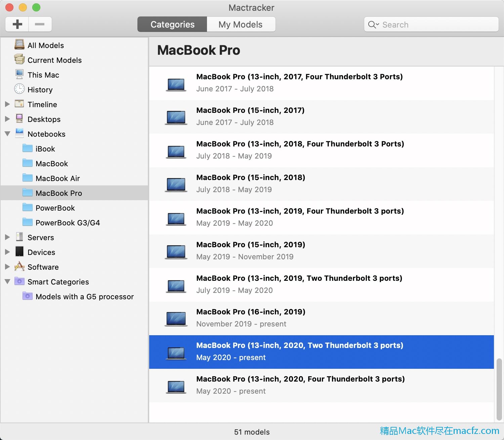Click the minus remove button in toolbar
The image size is (504, 440).
coord(40,24)
